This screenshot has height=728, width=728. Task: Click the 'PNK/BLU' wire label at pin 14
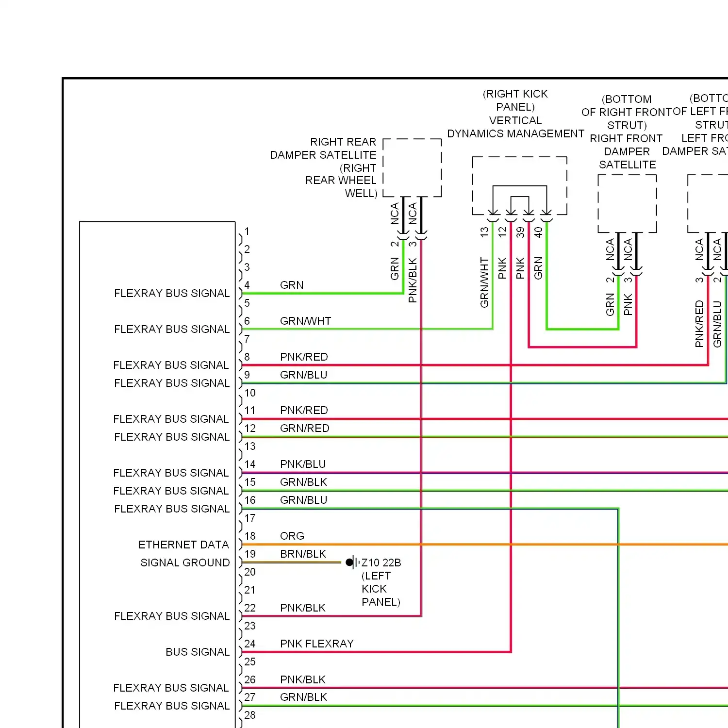tap(303, 464)
